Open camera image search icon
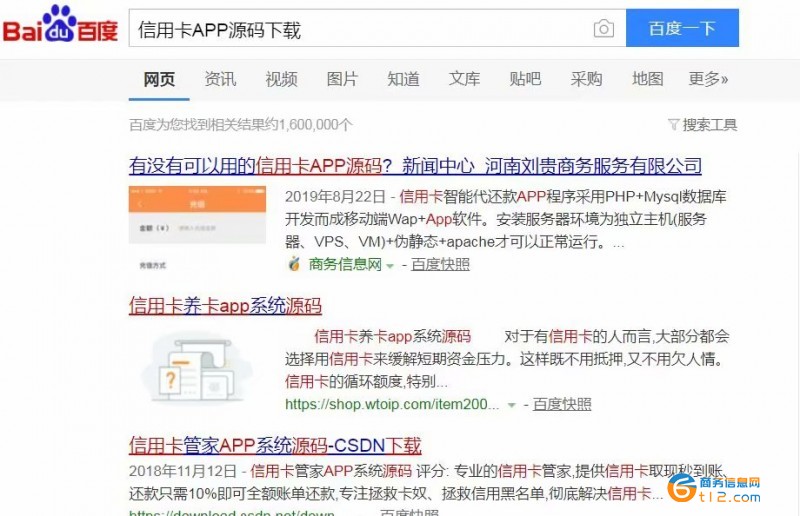The width and height of the screenshot is (800, 516). [604, 29]
